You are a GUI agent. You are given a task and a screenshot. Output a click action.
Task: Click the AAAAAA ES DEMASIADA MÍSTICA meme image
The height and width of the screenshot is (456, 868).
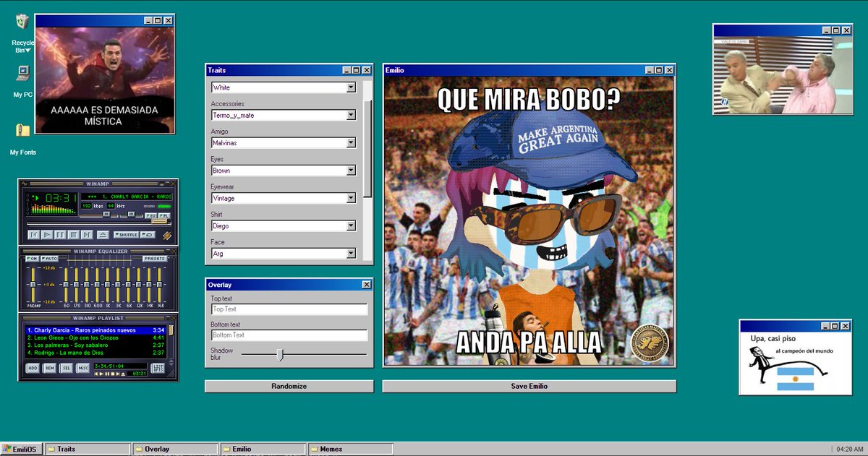tap(106, 80)
